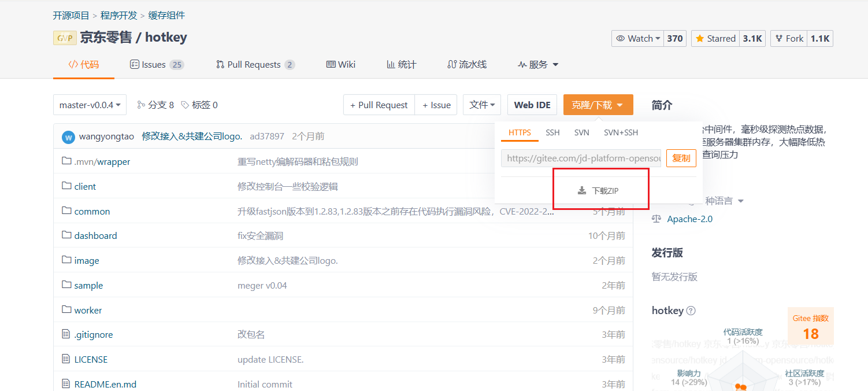Open commit message 'fix安全漏洞'

pos(260,235)
